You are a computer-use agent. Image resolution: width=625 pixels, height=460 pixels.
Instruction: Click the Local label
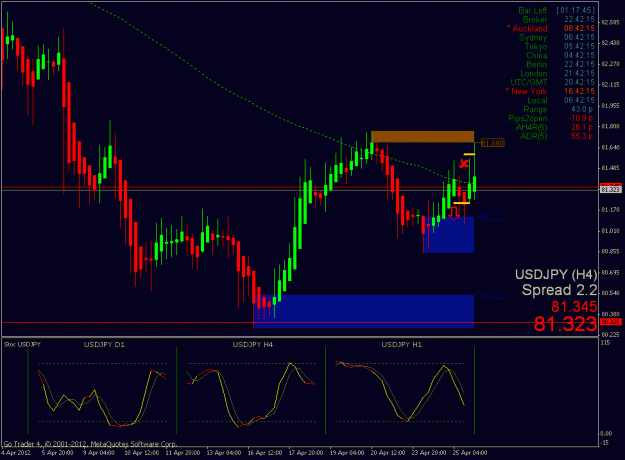coord(537,100)
